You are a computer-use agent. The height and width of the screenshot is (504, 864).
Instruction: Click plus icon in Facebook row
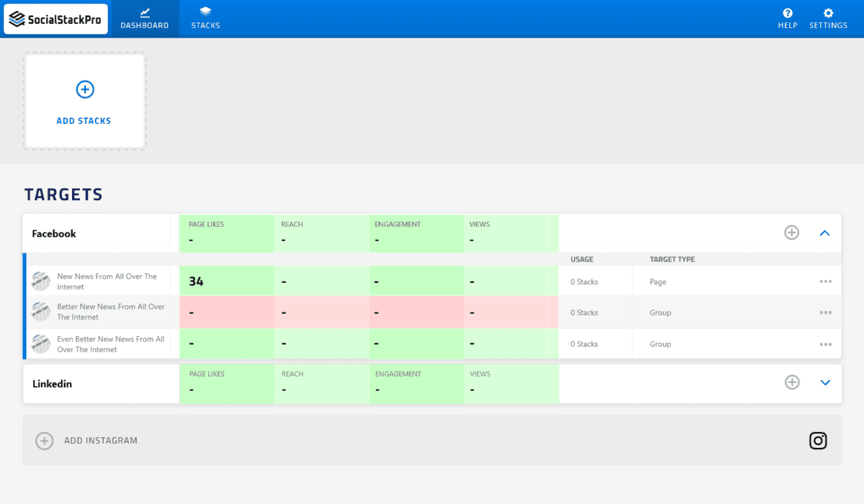pos(791,233)
